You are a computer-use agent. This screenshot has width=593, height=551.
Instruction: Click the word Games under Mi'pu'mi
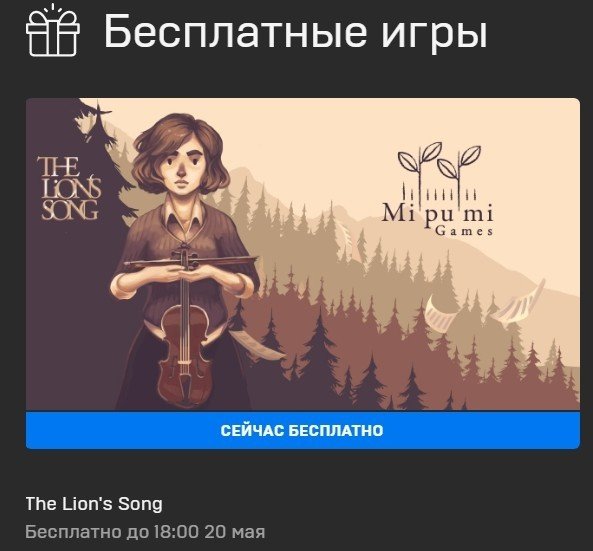[x=464, y=231]
